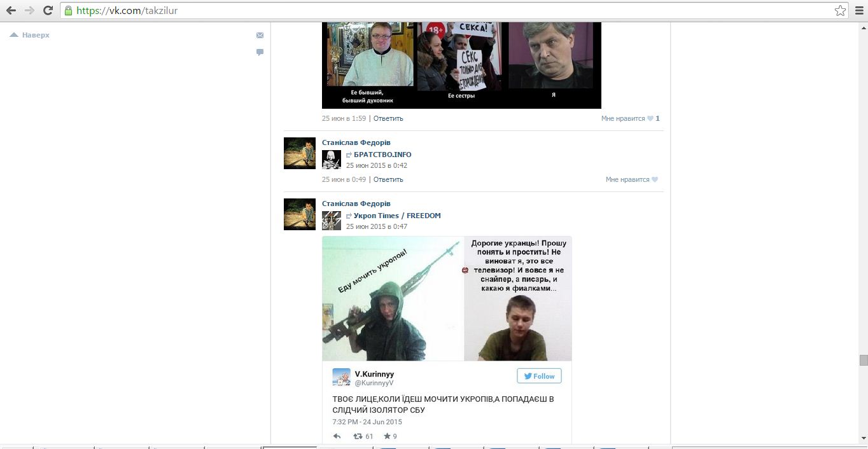The width and height of the screenshot is (868, 449).
Task: Reply to comment posted at 0:49
Action: click(x=388, y=179)
